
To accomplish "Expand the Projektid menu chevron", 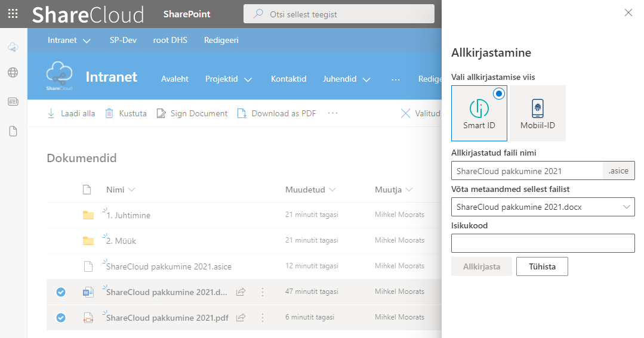I will pos(248,79).
